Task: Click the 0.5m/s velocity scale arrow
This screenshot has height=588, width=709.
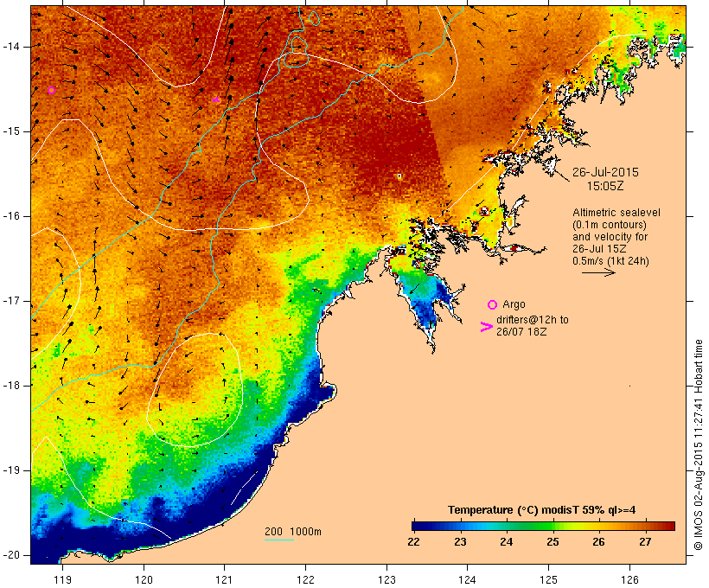Action: (598, 272)
